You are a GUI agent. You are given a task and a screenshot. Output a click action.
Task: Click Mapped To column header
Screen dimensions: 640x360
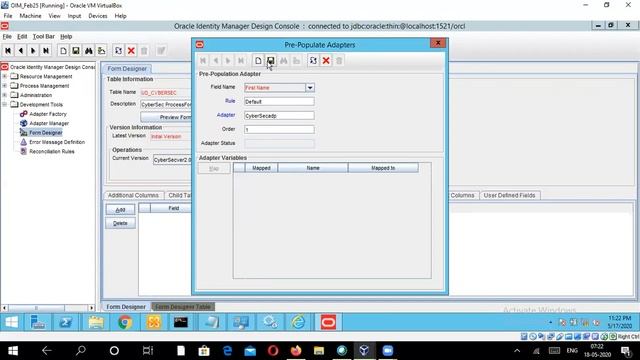(383, 168)
